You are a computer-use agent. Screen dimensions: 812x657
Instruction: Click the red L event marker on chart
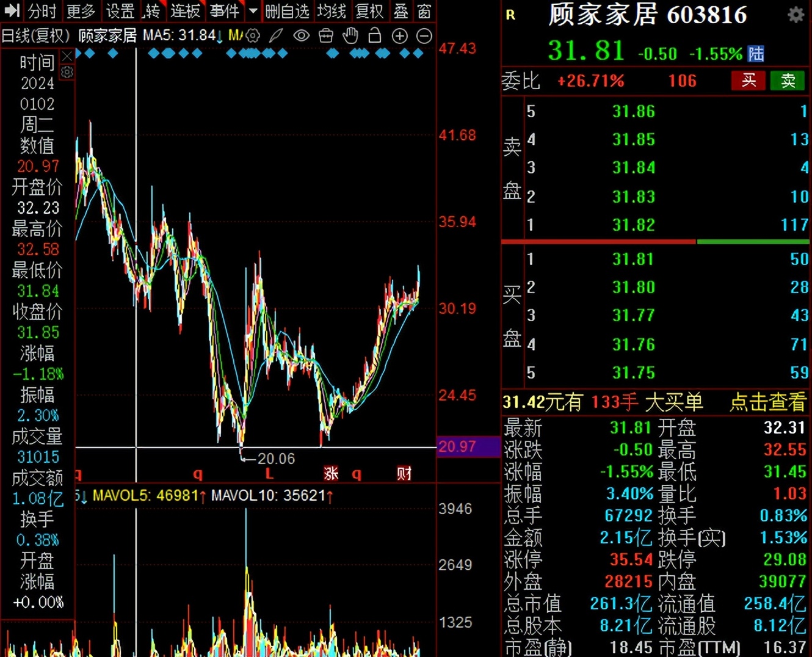tap(269, 473)
